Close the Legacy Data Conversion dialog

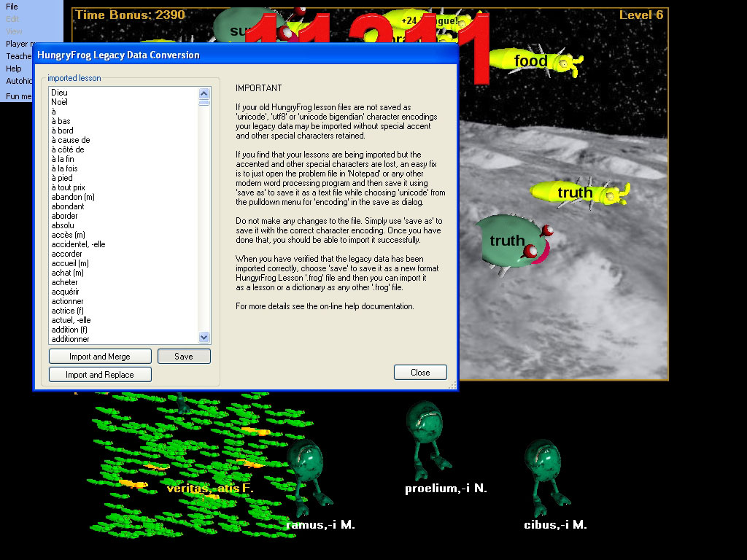coord(420,373)
